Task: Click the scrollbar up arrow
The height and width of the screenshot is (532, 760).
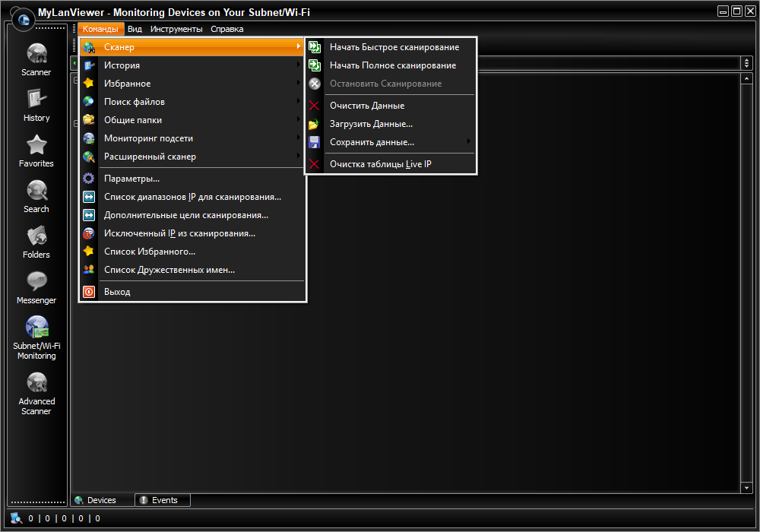Action: pos(746,78)
